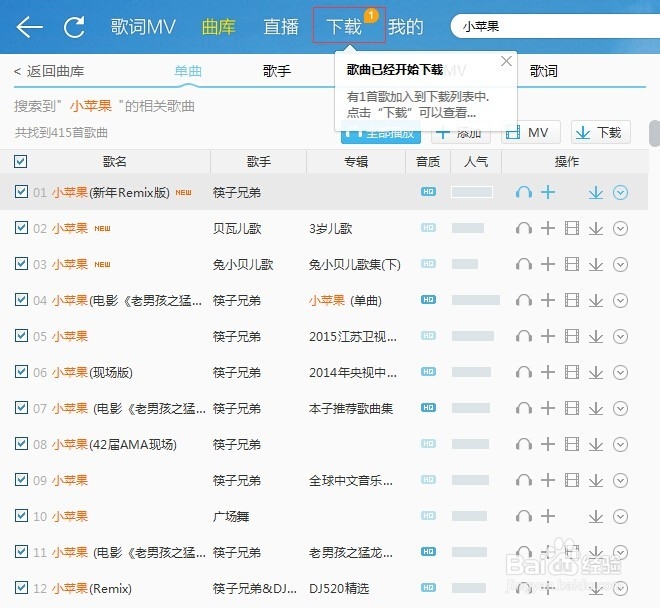The width and height of the screenshot is (660, 608).
Task: Play row 03 兔小贝儿歌 song
Action: click(x=524, y=264)
